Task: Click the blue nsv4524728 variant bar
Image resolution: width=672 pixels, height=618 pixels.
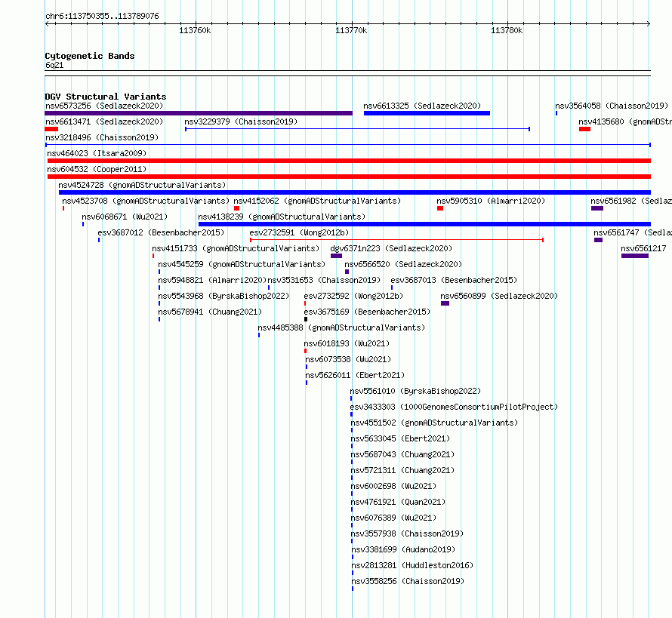Action: click(355, 192)
